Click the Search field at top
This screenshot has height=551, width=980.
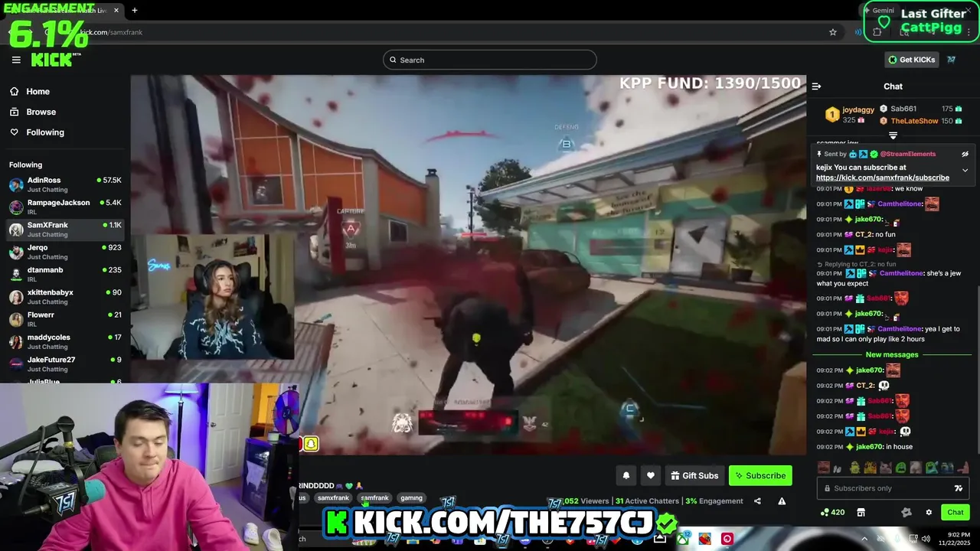tap(490, 60)
